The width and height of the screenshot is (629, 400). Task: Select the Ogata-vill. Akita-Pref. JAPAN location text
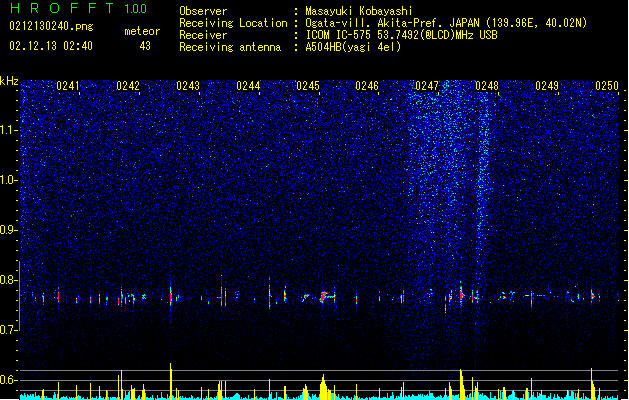[446, 23]
